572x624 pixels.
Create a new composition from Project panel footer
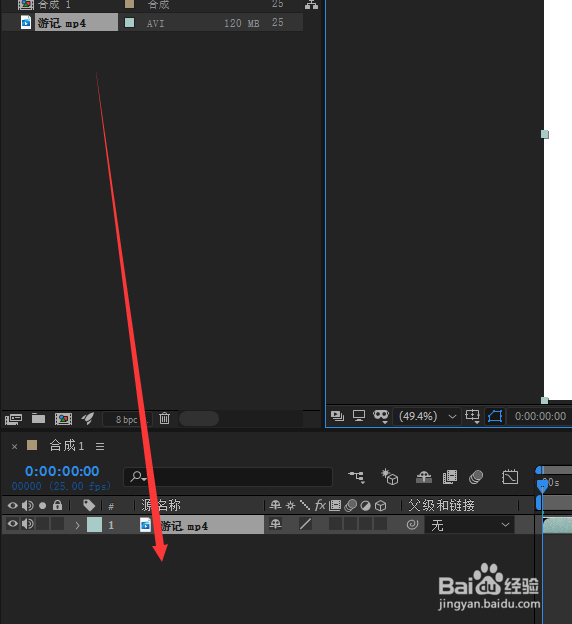coord(63,419)
